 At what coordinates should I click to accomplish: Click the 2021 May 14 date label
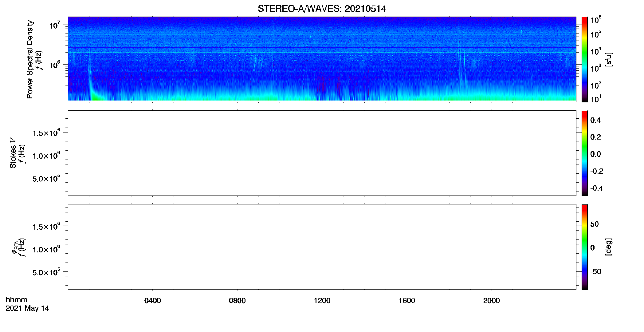pyautogui.click(x=27, y=308)
